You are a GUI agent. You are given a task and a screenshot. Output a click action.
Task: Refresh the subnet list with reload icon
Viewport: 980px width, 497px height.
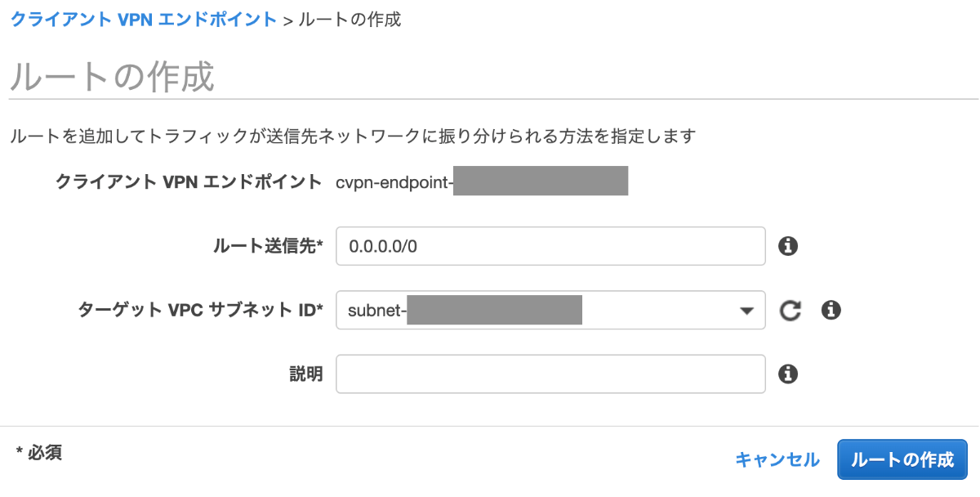[x=790, y=310]
